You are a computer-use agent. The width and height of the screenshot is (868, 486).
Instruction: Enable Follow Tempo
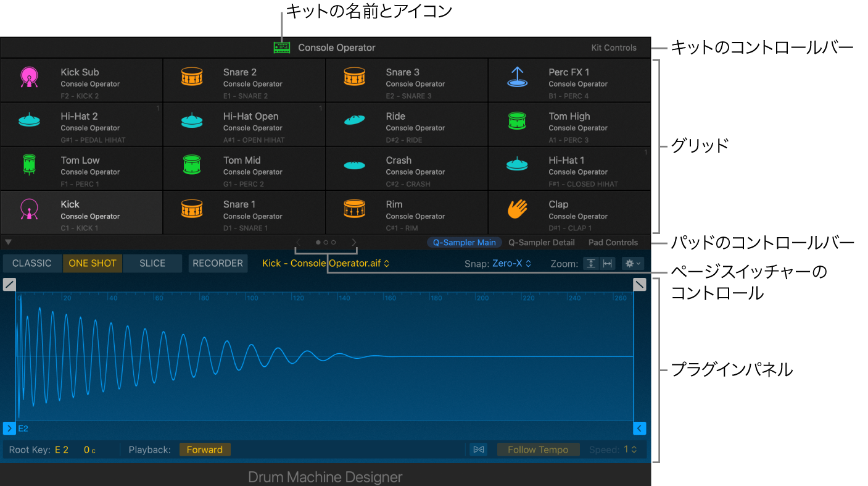point(538,449)
